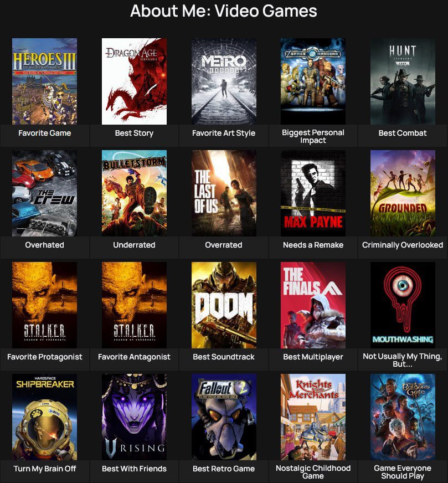Select the DOOM cover
The height and width of the screenshot is (483, 448).
tap(224, 305)
